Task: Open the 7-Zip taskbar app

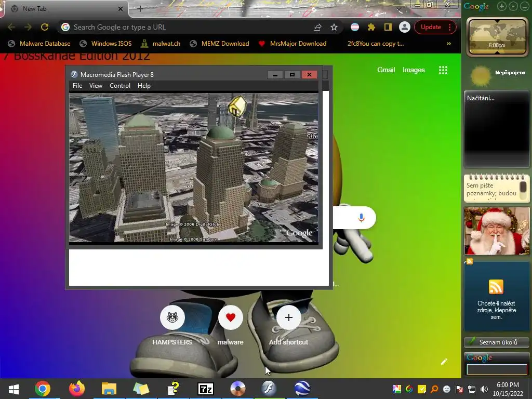Action: click(x=206, y=389)
